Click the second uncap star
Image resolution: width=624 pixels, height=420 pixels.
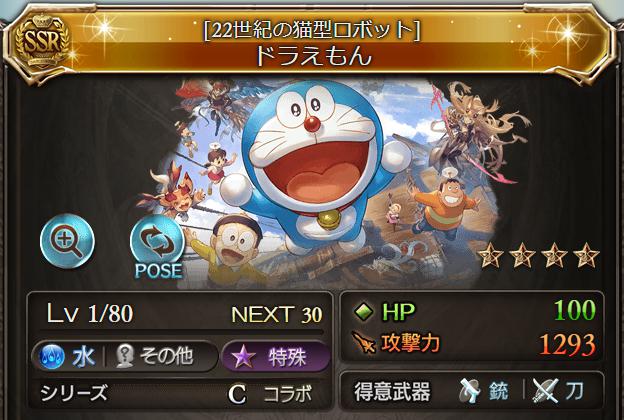522,256
